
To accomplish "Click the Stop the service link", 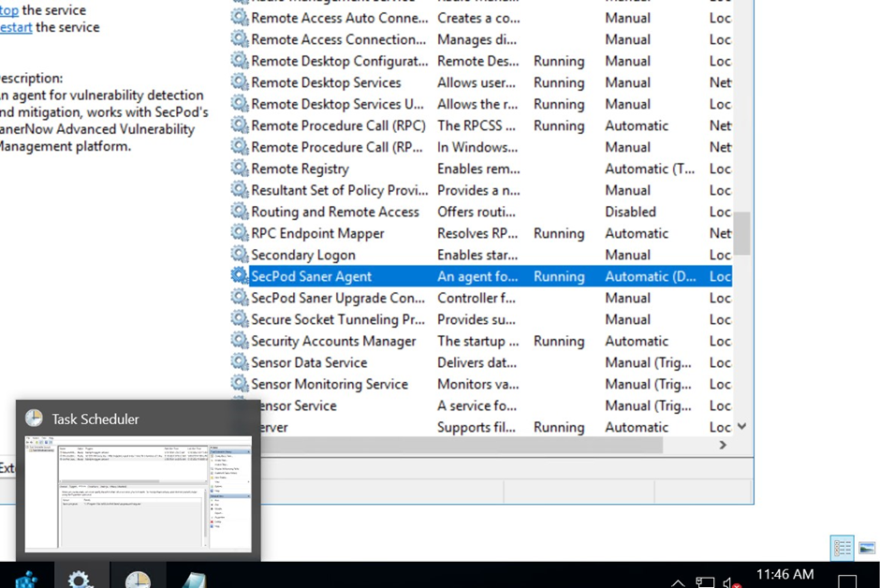I will (9, 10).
